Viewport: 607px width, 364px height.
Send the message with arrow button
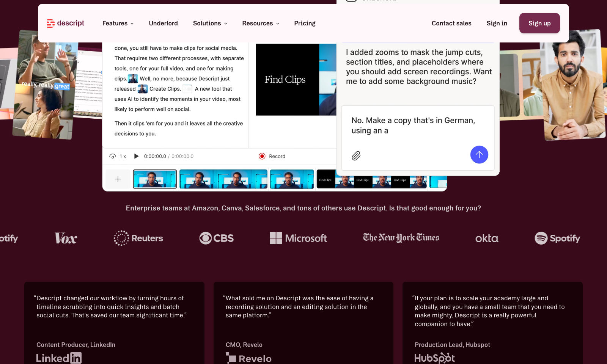[x=479, y=155]
